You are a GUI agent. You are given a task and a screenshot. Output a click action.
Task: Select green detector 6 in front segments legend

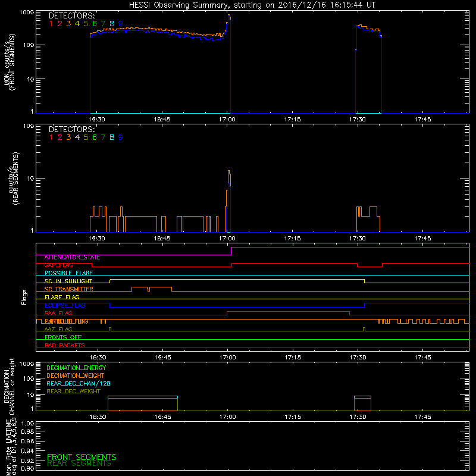95,23
